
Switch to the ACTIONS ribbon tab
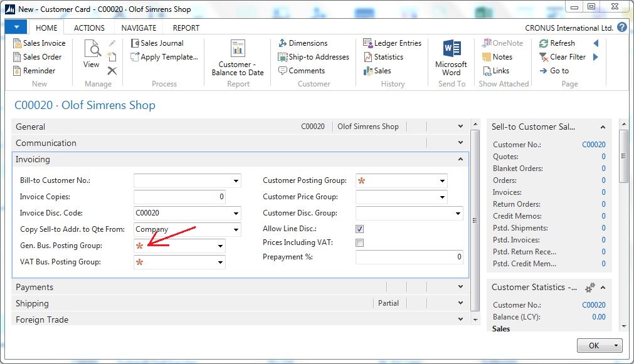coord(89,28)
